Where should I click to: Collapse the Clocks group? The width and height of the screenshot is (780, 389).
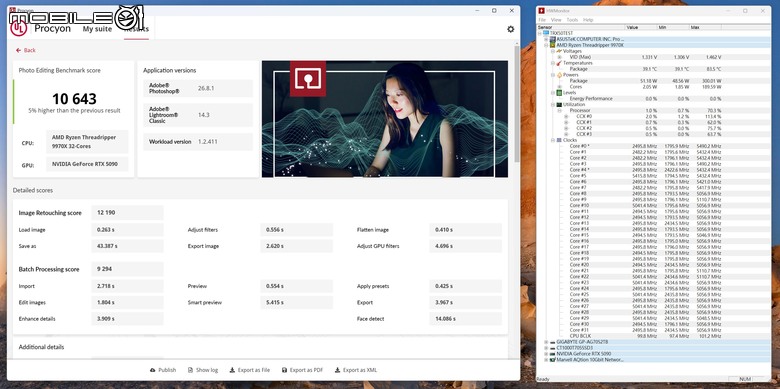pyautogui.click(x=552, y=140)
